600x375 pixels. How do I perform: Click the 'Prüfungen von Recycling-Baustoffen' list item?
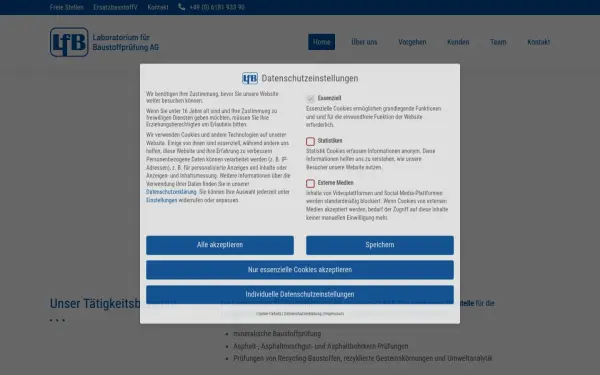pyautogui.click(x=363, y=359)
